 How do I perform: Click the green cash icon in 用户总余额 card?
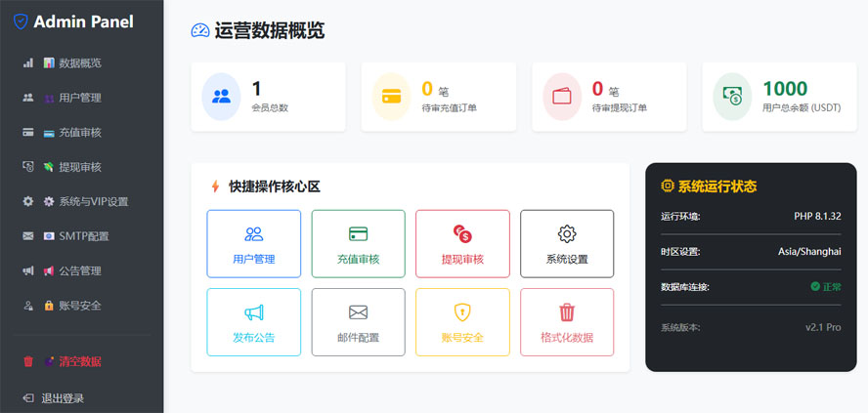coord(732,97)
